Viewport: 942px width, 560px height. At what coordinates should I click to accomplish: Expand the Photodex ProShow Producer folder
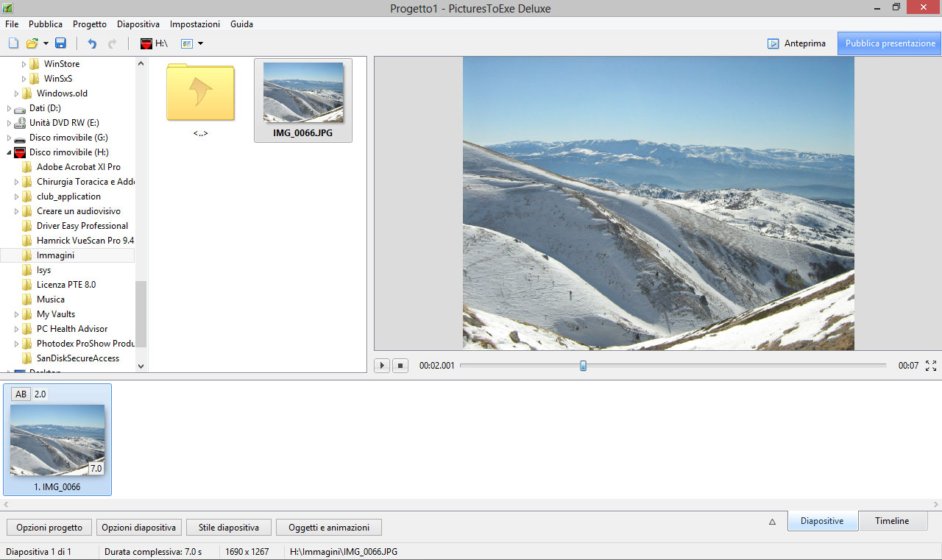point(17,344)
